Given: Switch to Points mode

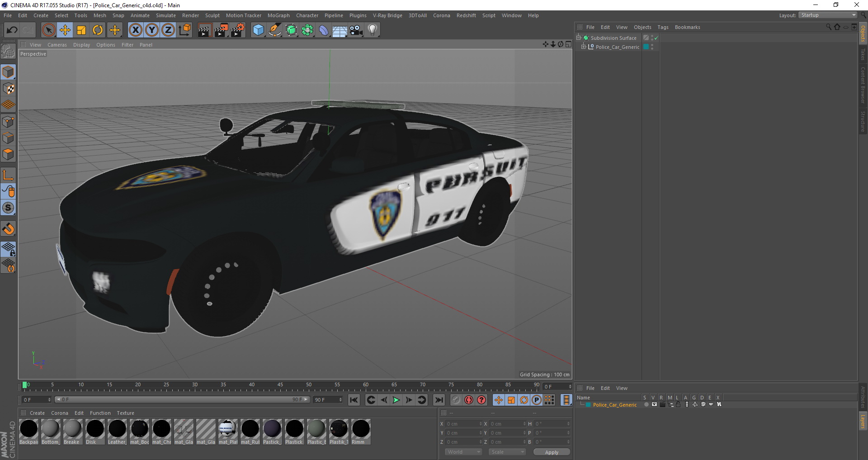Looking at the screenshot, I should click(x=8, y=122).
